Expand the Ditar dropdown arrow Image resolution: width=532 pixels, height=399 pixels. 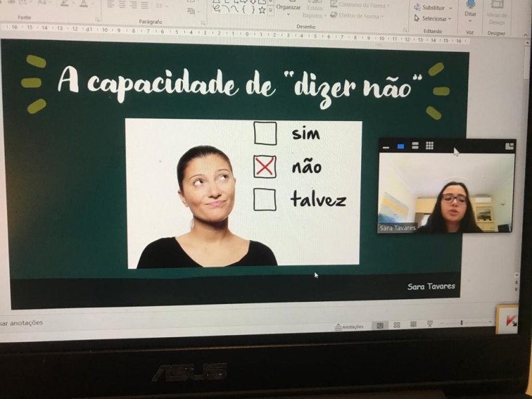pos(470,21)
